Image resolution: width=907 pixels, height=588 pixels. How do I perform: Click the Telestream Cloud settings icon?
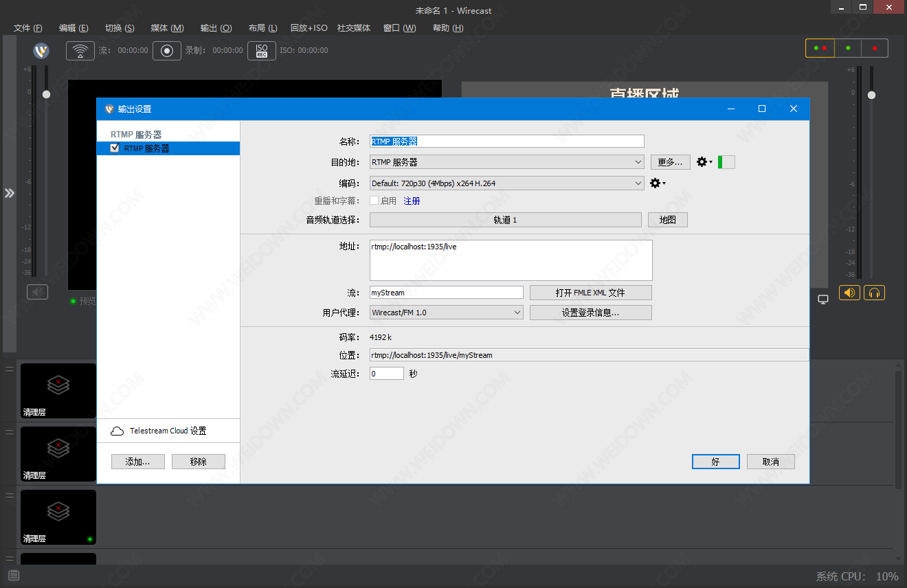tap(117, 431)
